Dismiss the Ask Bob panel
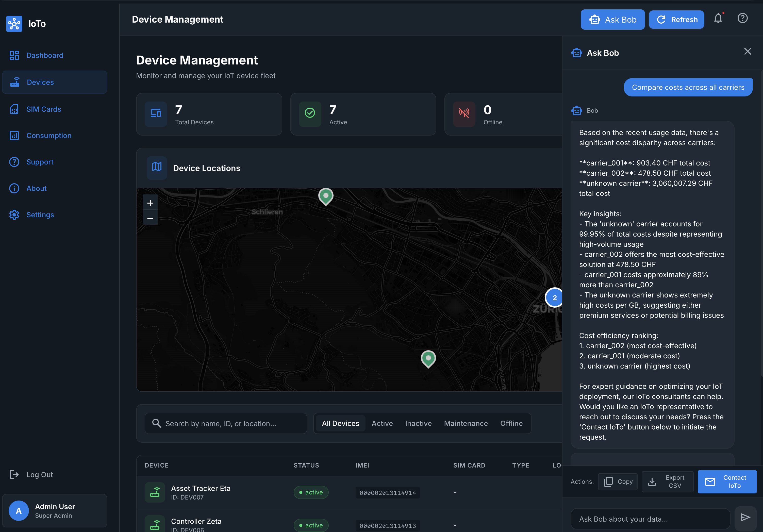763x532 pixels. click(747, 51)
